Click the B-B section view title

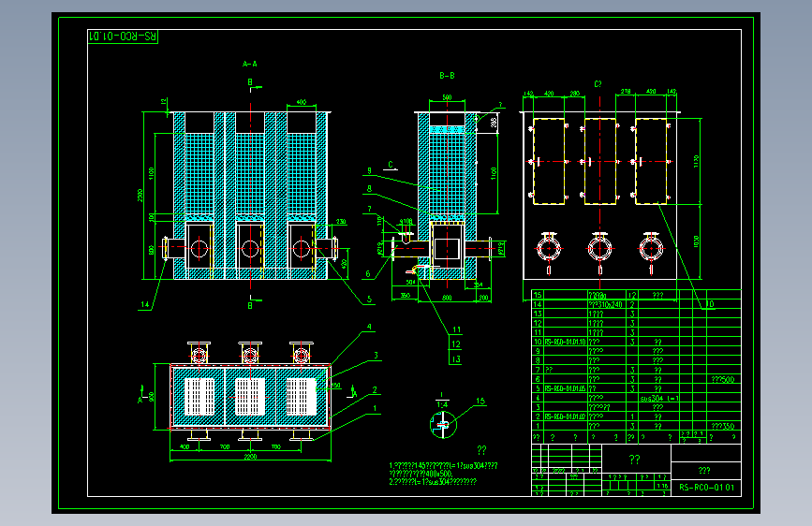(447, 76)
